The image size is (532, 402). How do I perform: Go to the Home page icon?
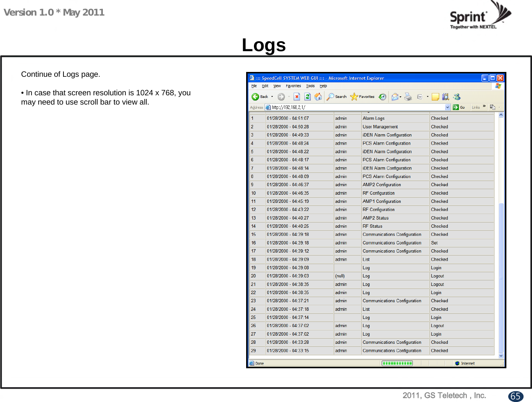[318, 97]
